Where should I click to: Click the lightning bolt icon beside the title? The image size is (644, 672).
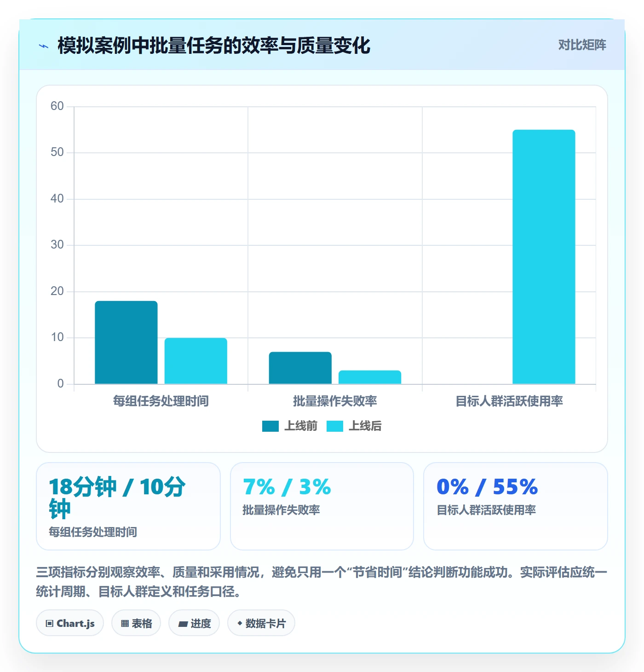pyautogui.click(x=44, y=46)
